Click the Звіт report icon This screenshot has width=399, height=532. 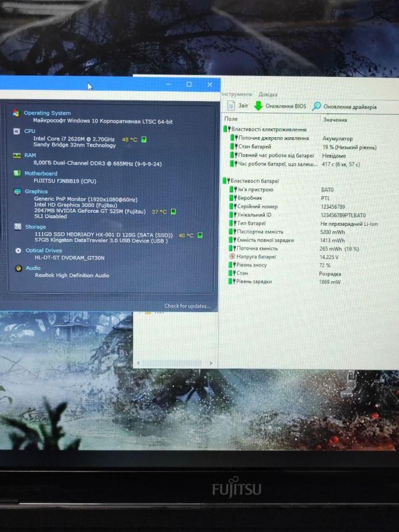[x=231, y=106]
